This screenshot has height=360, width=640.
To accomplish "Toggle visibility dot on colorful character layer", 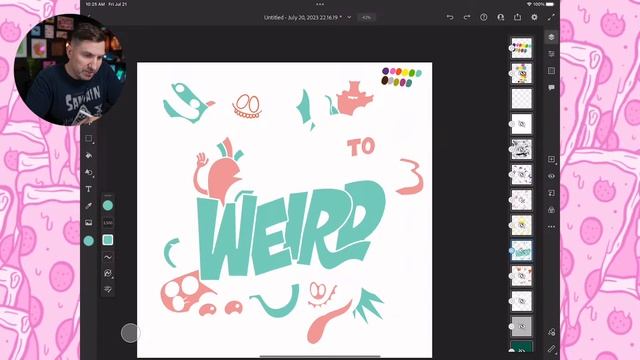I will pos(512,73).
